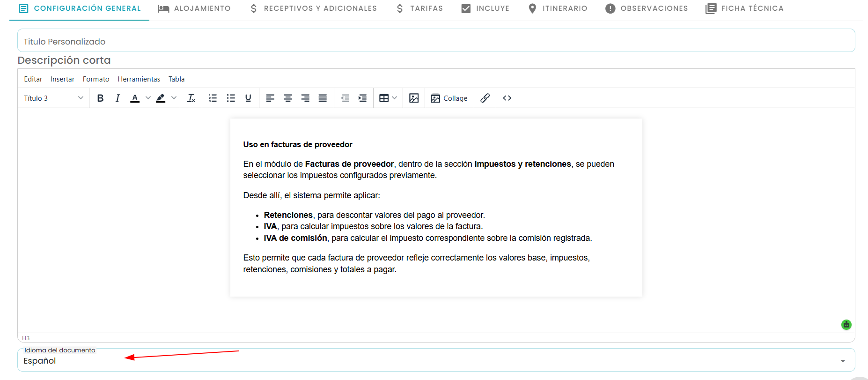Image resolution: width=868 pixels, height=380 pixels.
Task: Open the insert link dialog
Action: [485, 98]
